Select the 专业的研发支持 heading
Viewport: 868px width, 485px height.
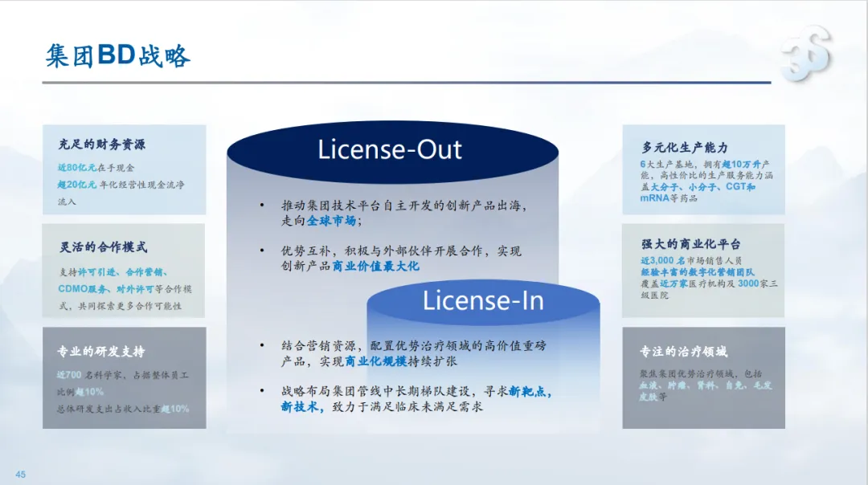(100, 351)
